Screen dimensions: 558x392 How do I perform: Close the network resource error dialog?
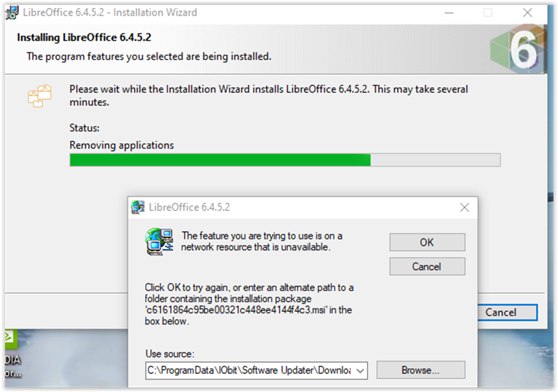pyautogui.click(x=464, y=207)
